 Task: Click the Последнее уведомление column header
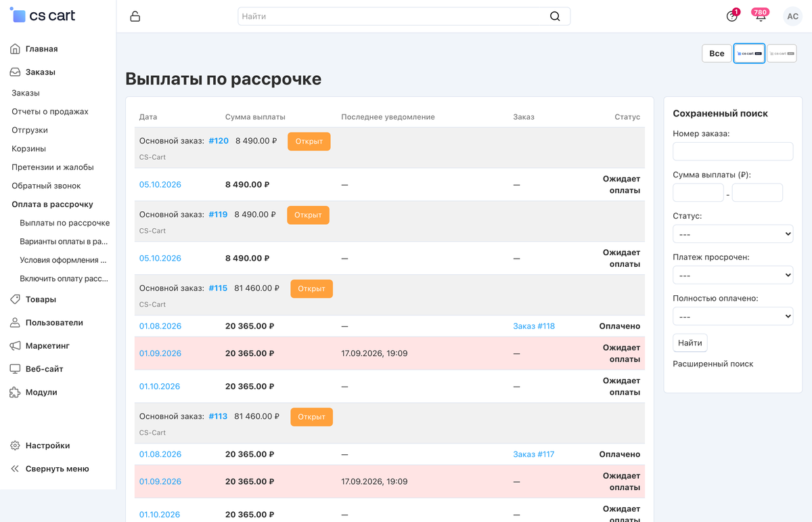point(388,117)
